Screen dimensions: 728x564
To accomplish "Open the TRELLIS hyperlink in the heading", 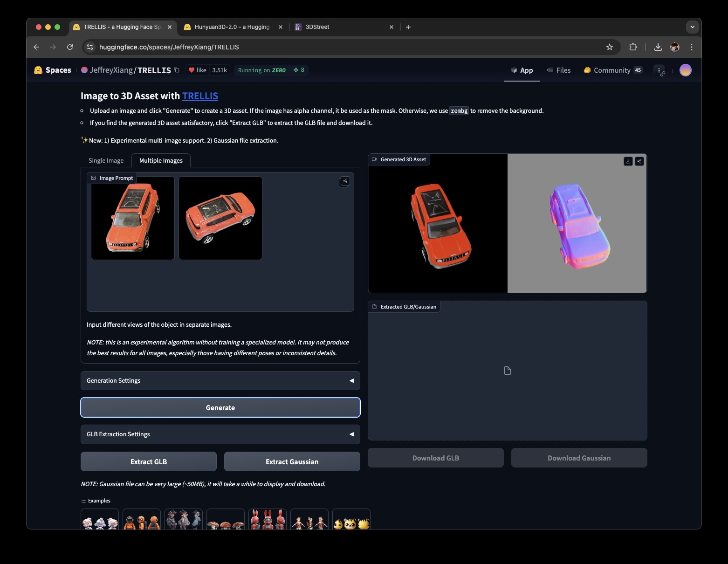I will pos(200,96).
